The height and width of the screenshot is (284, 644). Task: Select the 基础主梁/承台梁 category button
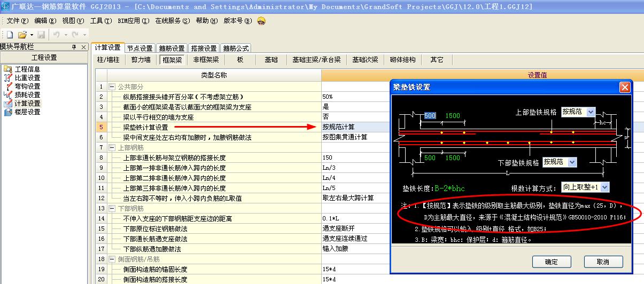pos(316,60)
